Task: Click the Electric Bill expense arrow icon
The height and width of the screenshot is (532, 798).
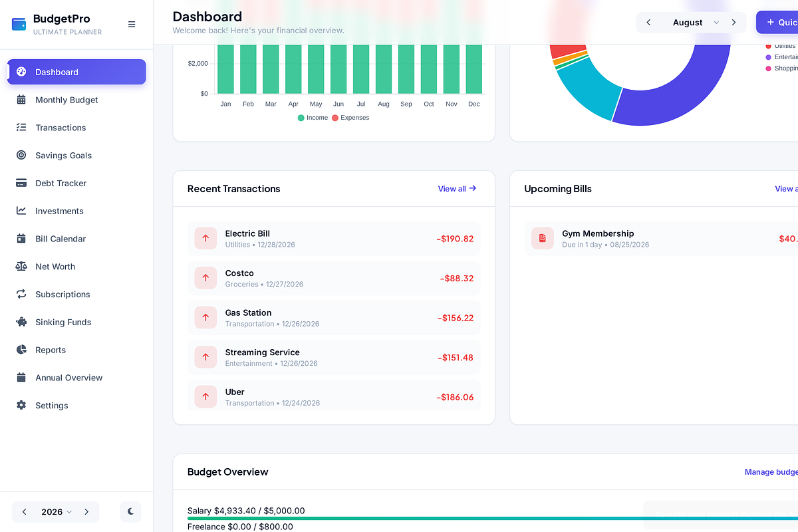Action: (205, 238)
